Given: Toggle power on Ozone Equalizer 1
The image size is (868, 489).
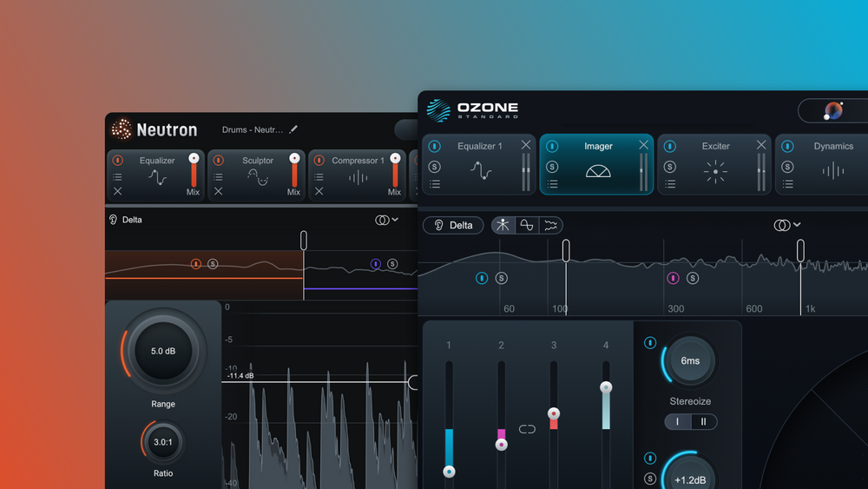Looking at the screenshot, I should click(435, 146).
